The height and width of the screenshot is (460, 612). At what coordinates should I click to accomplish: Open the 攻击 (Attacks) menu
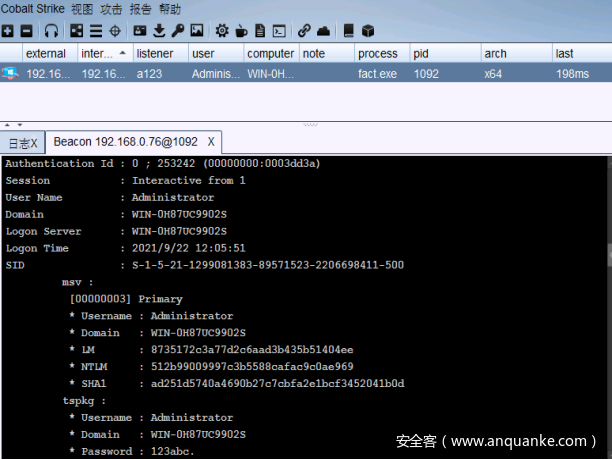tap(111, 9)
